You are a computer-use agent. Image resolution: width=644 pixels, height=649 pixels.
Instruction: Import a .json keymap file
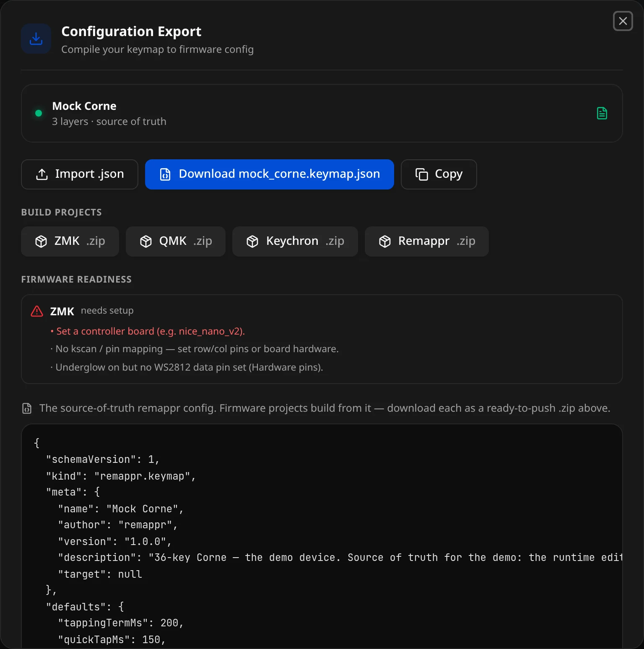coord(80,174)
